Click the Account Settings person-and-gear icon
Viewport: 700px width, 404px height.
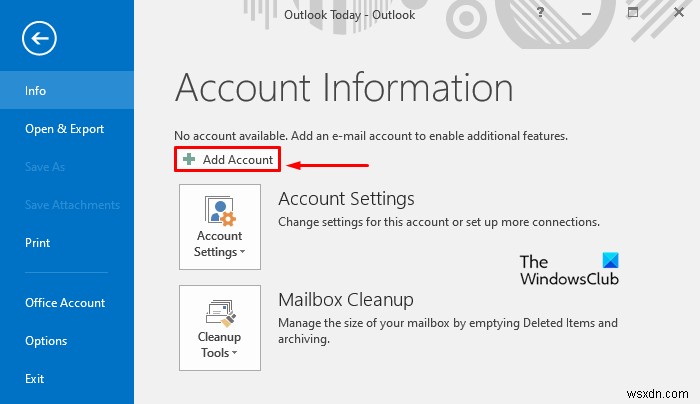(219, 211)
